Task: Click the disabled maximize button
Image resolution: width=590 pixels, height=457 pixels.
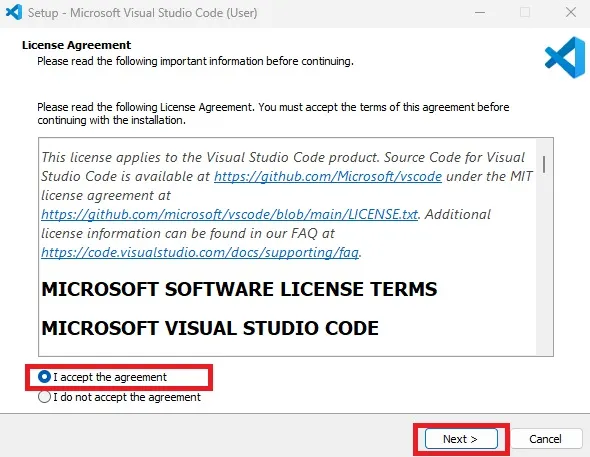Action: click(x=525, y=12)
